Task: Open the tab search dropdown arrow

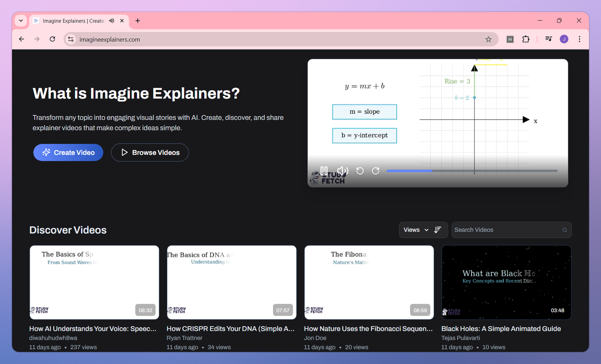Action: coord(21,21)
